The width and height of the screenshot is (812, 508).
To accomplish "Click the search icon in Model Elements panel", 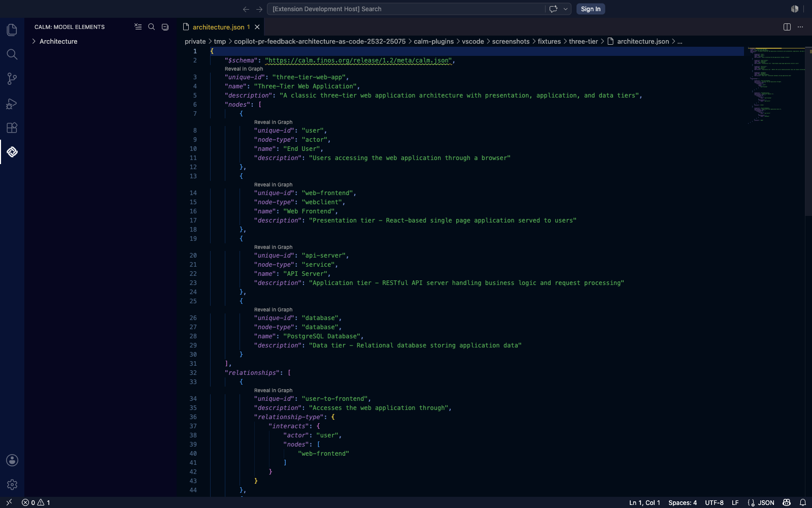I will click(x=151, y=27).
